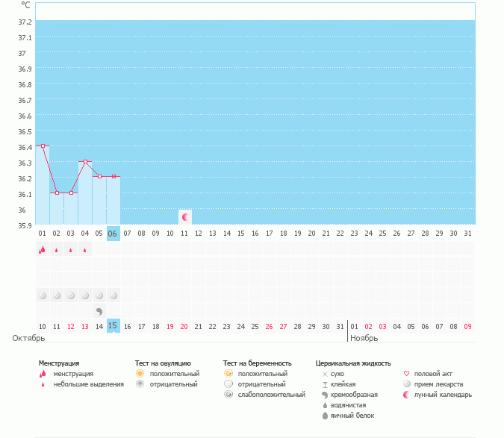Open the lunar calendar moon on day 11
The width and height of the screenshot is (504, 438).
point(184,217)
